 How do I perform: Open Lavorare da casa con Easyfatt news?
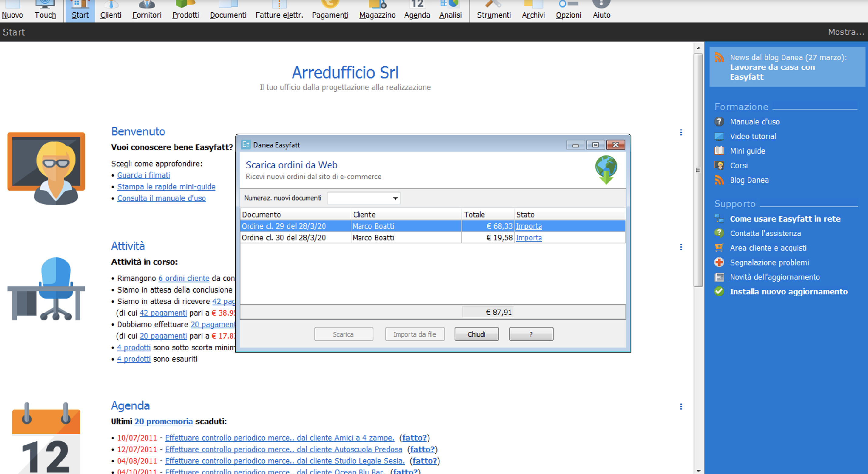point(772,72)
